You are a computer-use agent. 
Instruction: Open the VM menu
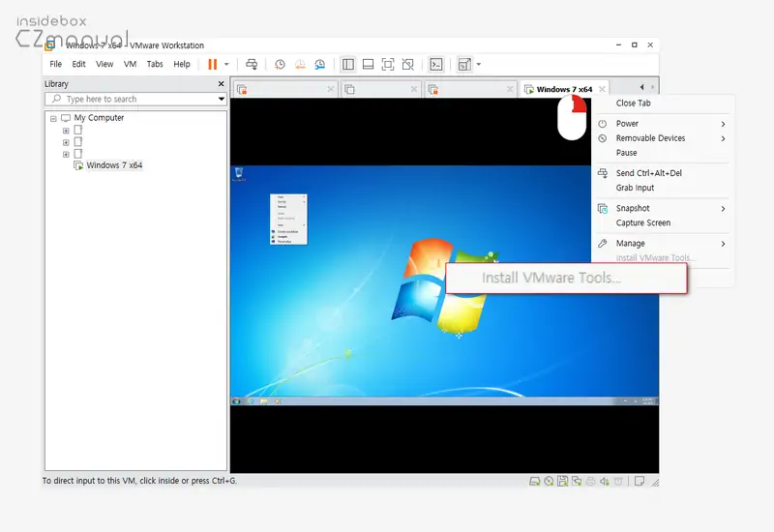click(x=130, y=64)
